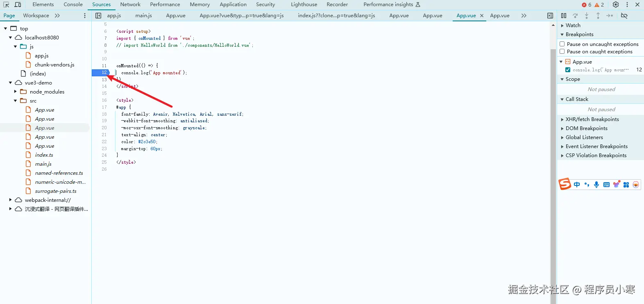Toggle the debugger sidebar icon
The image size is (644, 304).
[550, 16]
